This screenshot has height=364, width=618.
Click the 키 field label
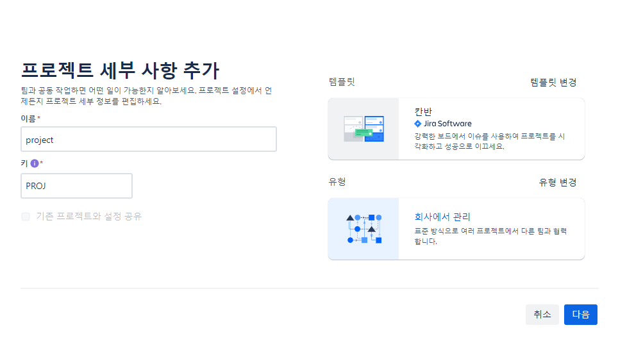coord(24,163)
